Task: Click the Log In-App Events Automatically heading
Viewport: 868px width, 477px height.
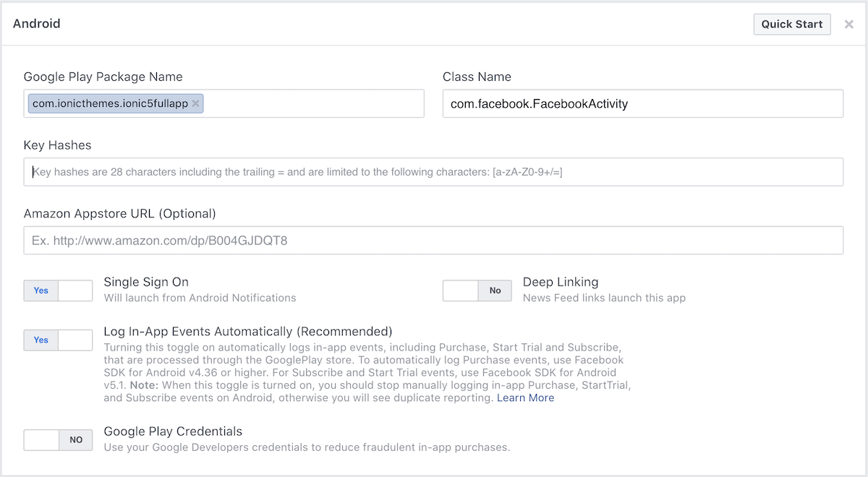Action: 248,332
